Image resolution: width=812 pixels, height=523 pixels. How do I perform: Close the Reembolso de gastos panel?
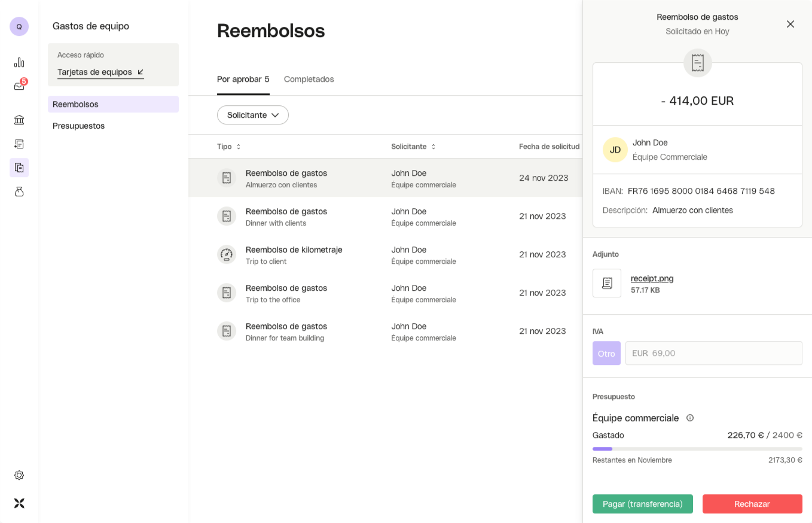tap(790, 24)
